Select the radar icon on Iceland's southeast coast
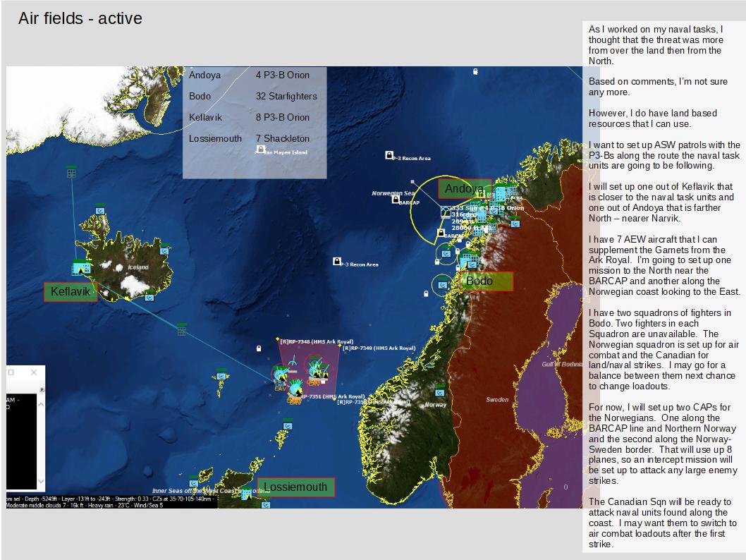This screenshot has height=560, width=746. tap(149, 296)
